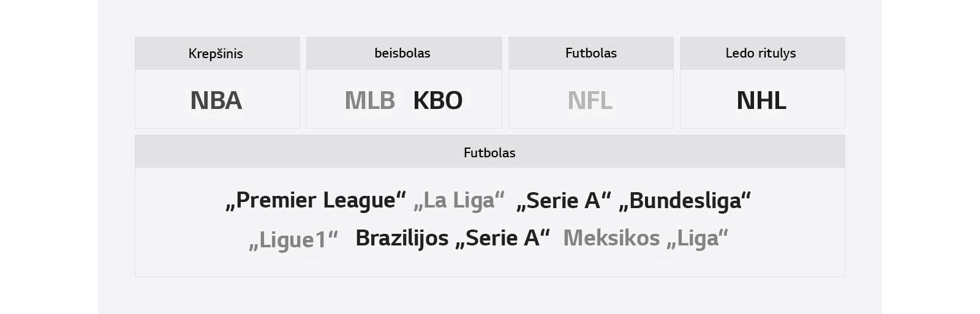This screenshot has height=314, width=980.
Task: Click the greyed „Ligue1“ text
Action: pyautogui.click(x=293, y=239)
